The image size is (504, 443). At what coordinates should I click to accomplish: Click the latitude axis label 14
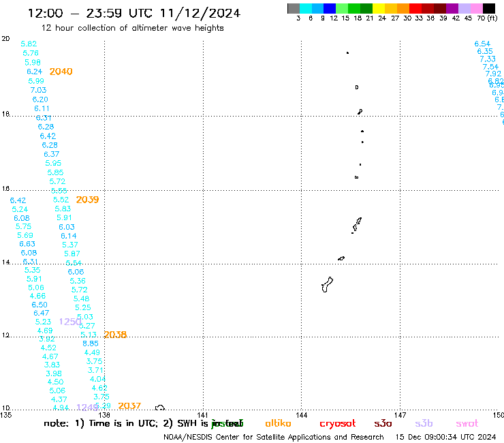pos(5,262)
